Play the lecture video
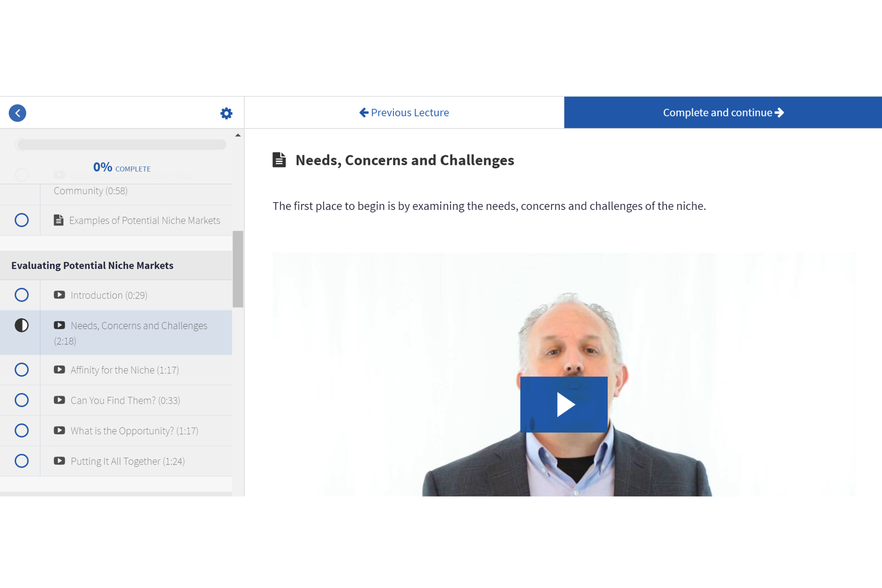 [564, 404]
